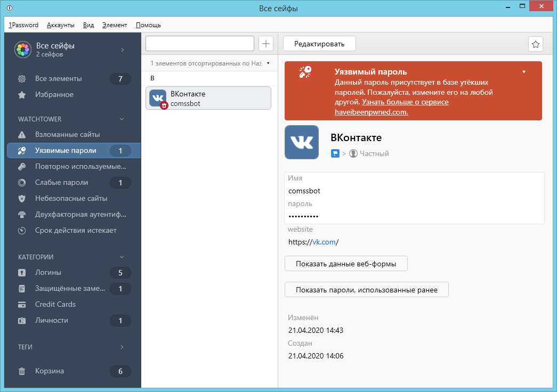Click the blue vault icon under ВКонтакте title
Image resolution: width=557 pixels, height=392 pixels.
coord(335,153)
